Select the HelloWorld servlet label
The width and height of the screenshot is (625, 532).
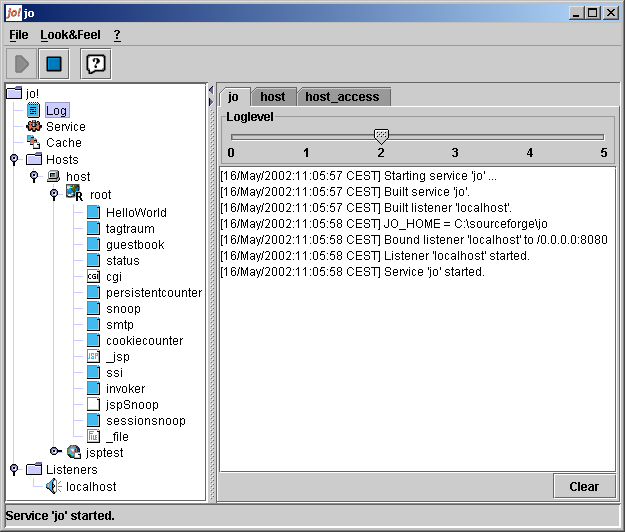(136, 213)
